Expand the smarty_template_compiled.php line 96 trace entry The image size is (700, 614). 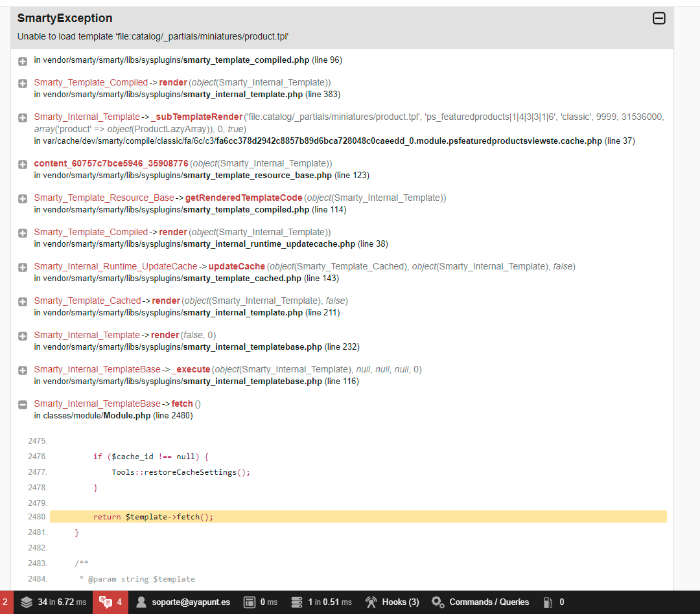23,62
